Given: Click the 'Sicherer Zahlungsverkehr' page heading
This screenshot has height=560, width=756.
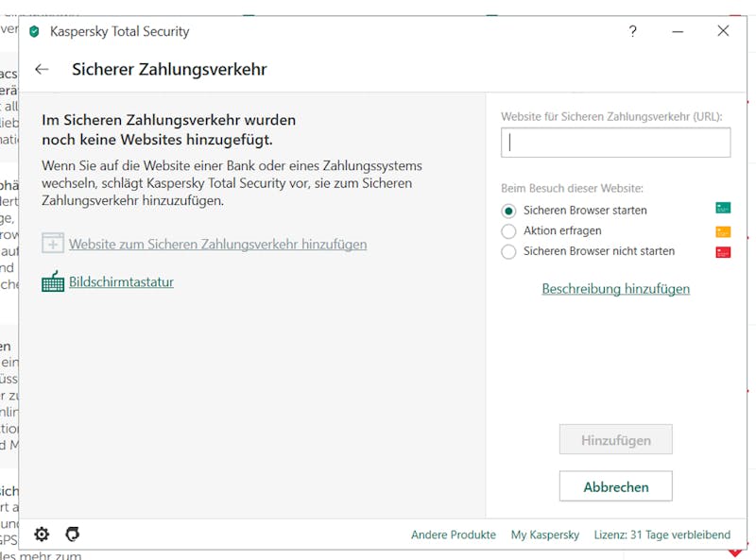Looking at the screenshot, I should coord(169,69).
